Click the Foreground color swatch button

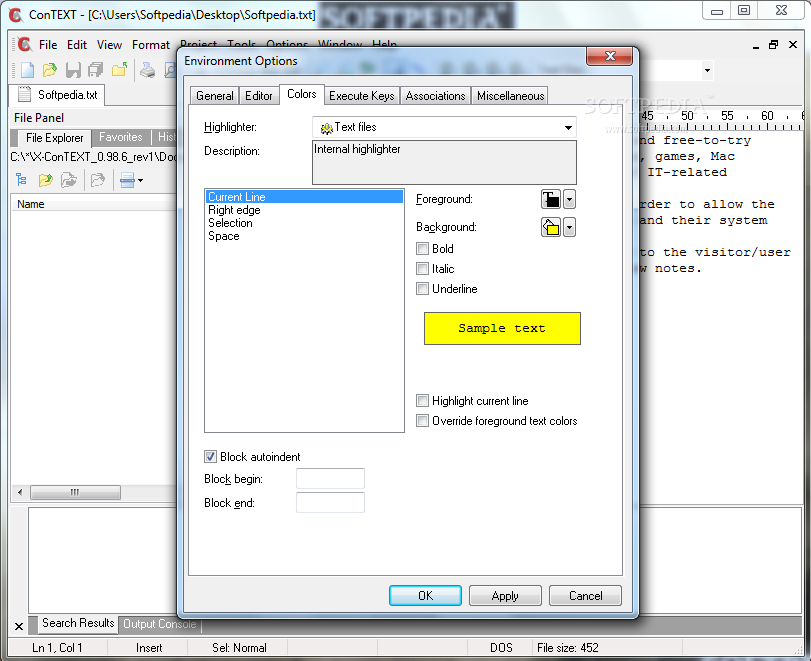[x=551, y=199]
